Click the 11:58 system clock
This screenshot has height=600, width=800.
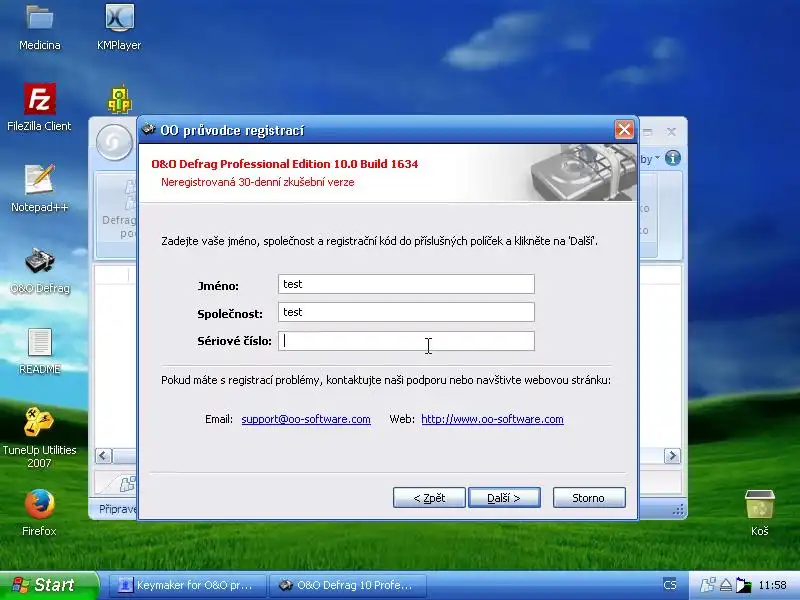click(772, 585)
